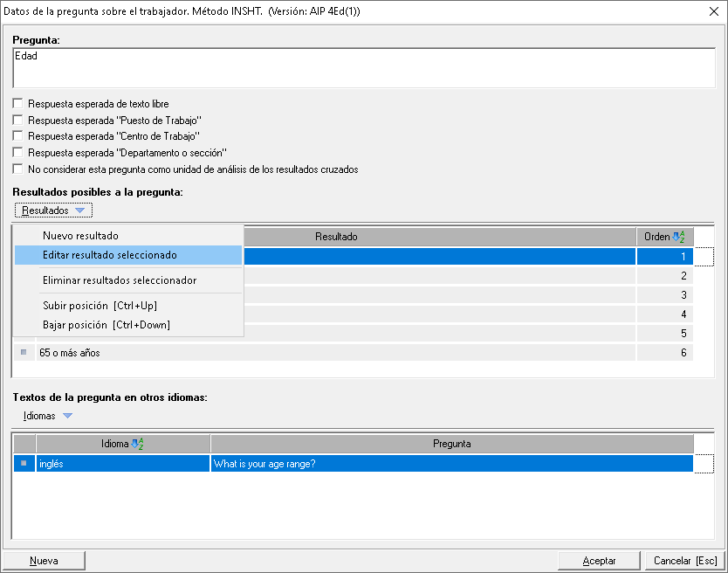Select "Editar resultado seleccionado" menu entry

click(x=110, y=255)
